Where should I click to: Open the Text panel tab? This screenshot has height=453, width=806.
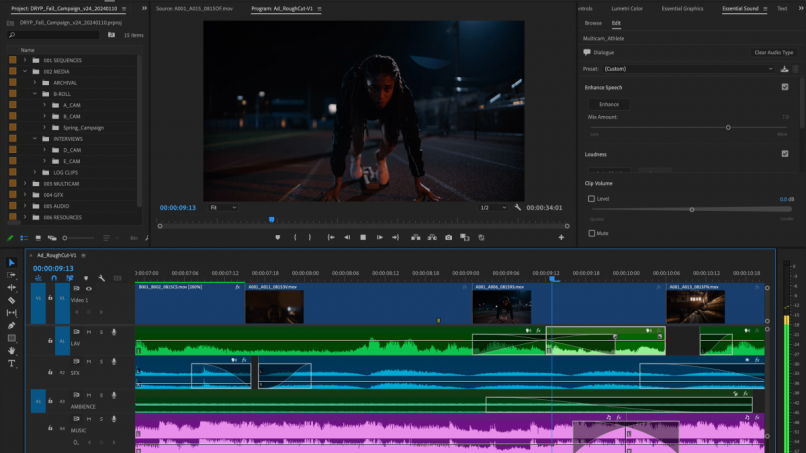782,9
